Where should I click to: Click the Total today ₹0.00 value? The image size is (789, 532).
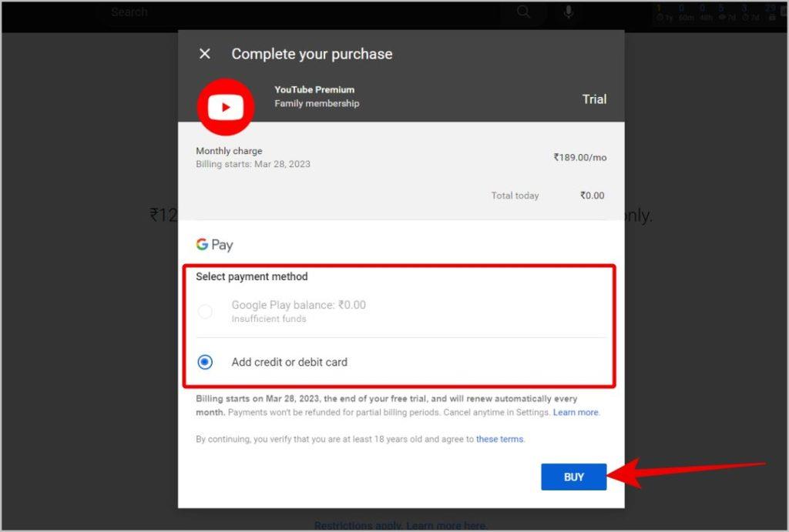pos(593,196)
